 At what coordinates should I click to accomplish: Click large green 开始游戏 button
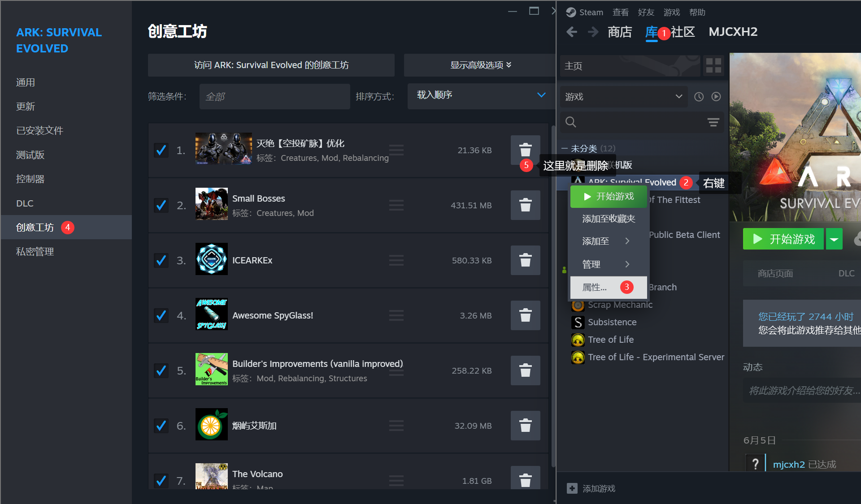pyautogui.click(x=783, y=239)
